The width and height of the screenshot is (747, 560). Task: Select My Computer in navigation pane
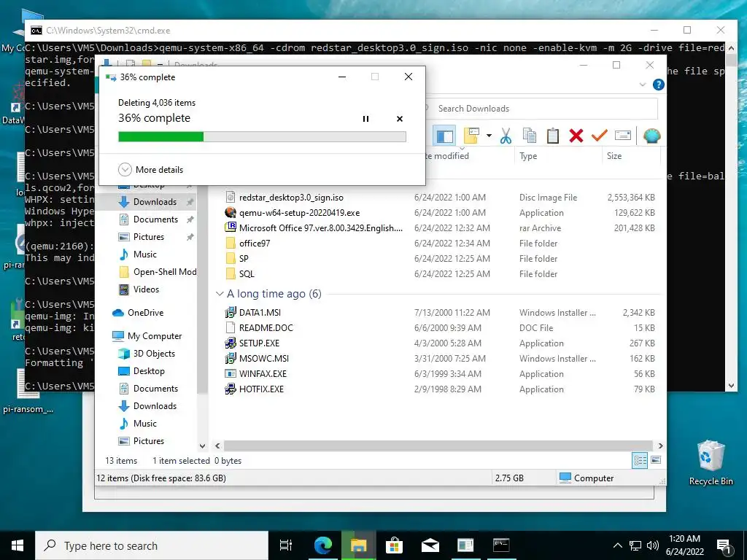coord(155,336)
